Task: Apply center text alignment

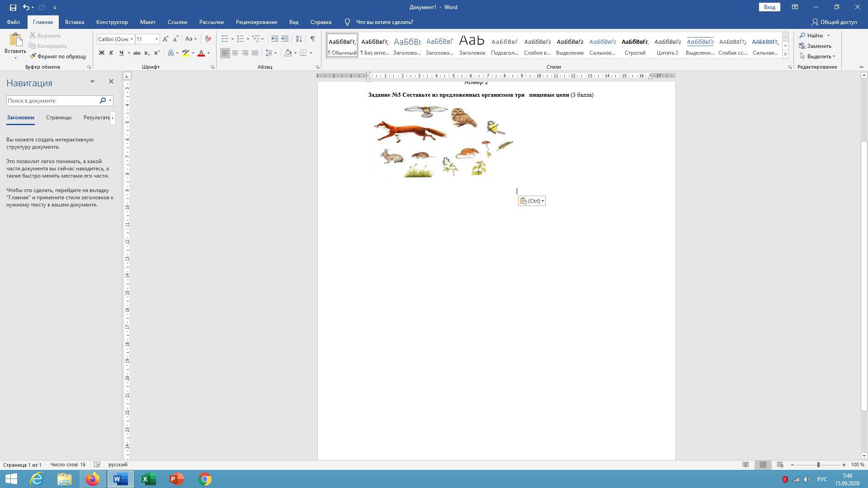Action: [x=235, y=53]
